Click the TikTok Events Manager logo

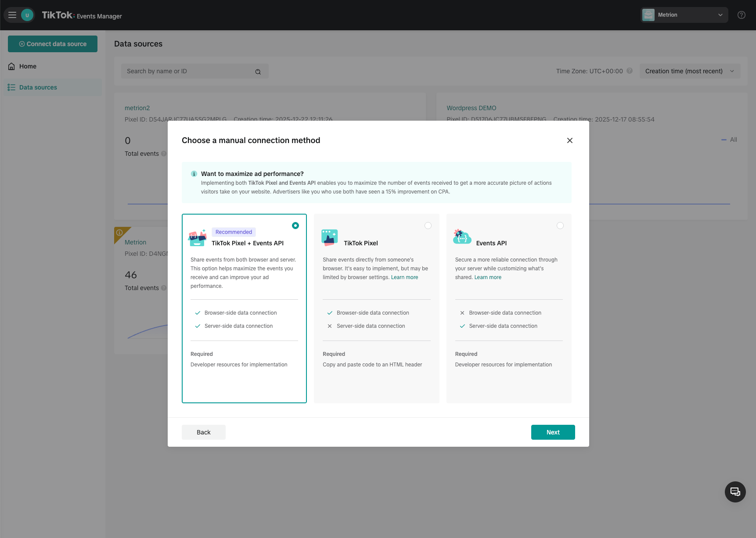tap(82, 15)
